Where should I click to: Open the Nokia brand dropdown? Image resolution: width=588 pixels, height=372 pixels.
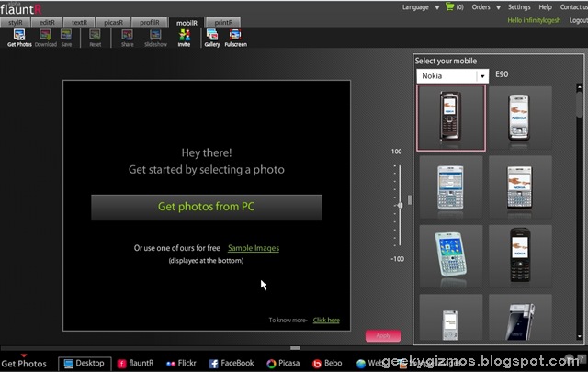(x=453, y=75)
